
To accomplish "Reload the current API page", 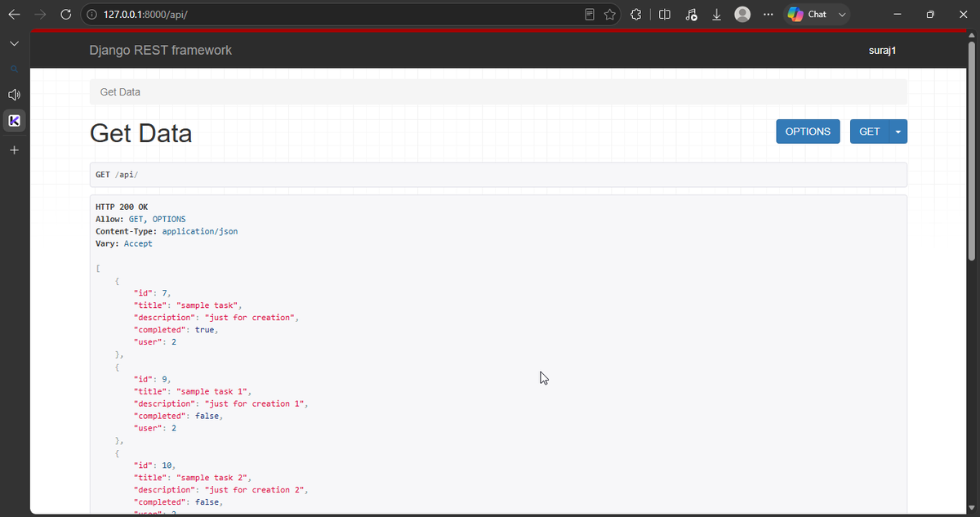I will tap(66, 15).
